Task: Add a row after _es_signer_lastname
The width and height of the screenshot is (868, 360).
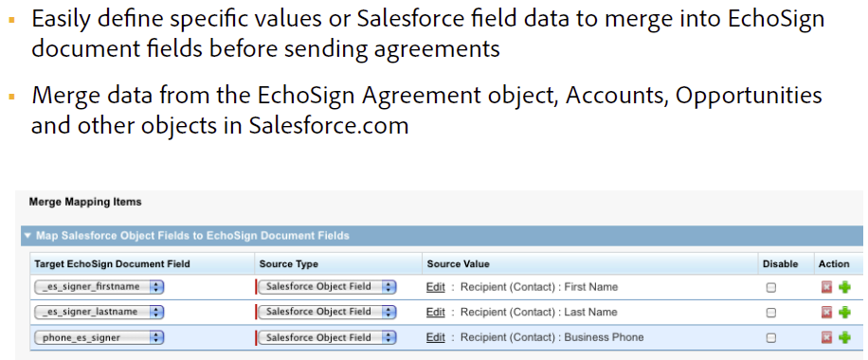Action: point(844,313)
